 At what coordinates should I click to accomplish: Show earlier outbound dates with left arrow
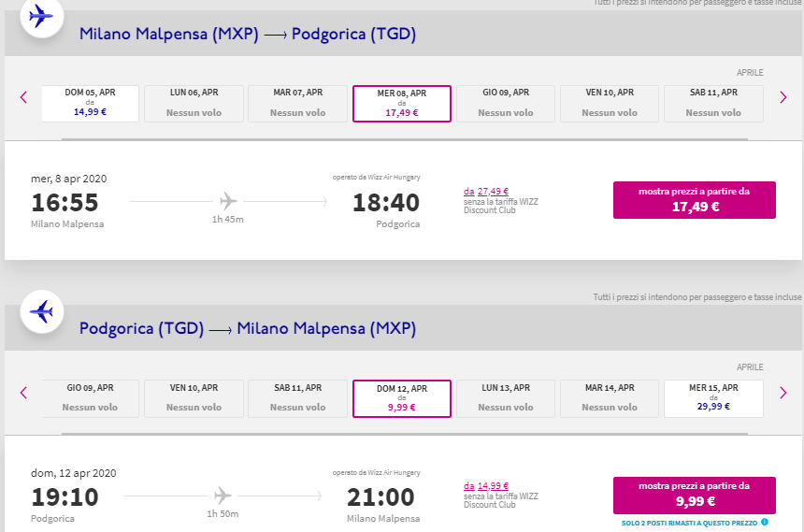tap(23, 97)
